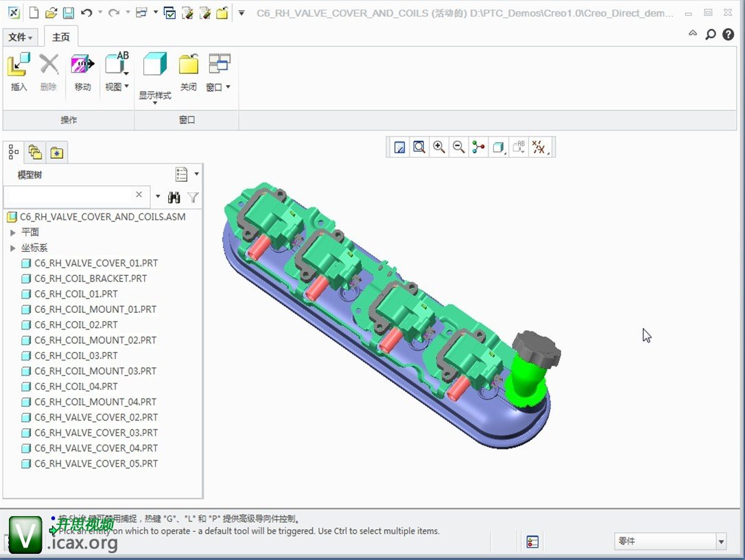Click the Close (关闭) window folder icon
The image size is (745, 560).
[188, 65]
